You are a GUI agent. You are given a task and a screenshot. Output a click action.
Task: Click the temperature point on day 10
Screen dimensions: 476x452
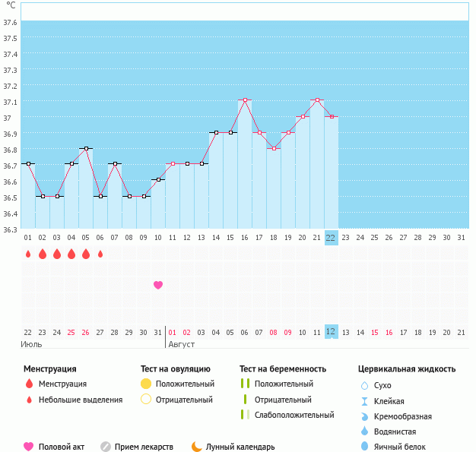[158, 180]
